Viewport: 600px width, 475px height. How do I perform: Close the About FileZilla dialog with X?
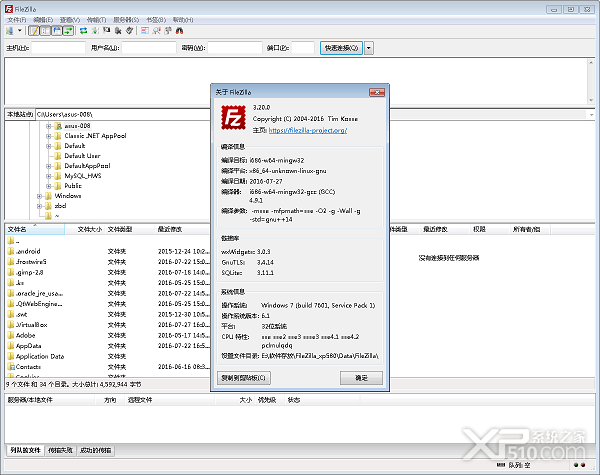pos(377,92)
